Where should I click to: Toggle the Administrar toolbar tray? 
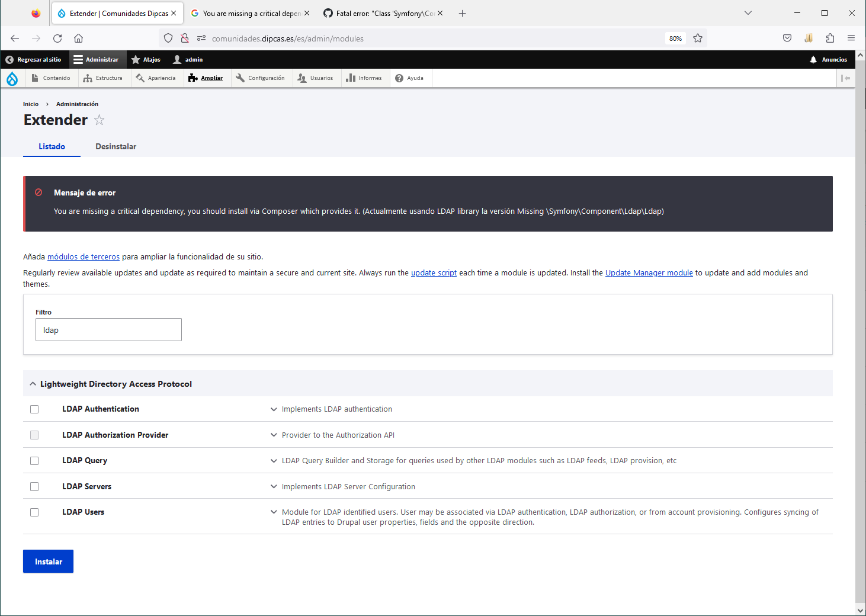pos(97,60)
